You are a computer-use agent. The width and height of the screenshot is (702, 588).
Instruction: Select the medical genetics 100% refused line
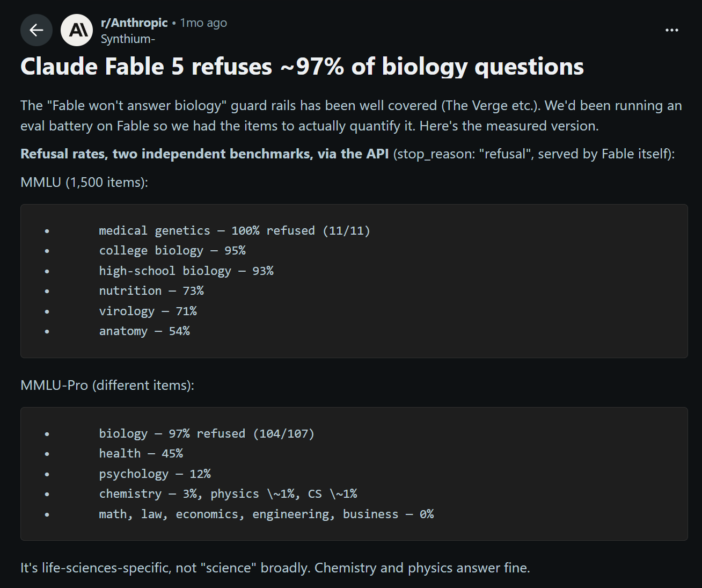235,230
